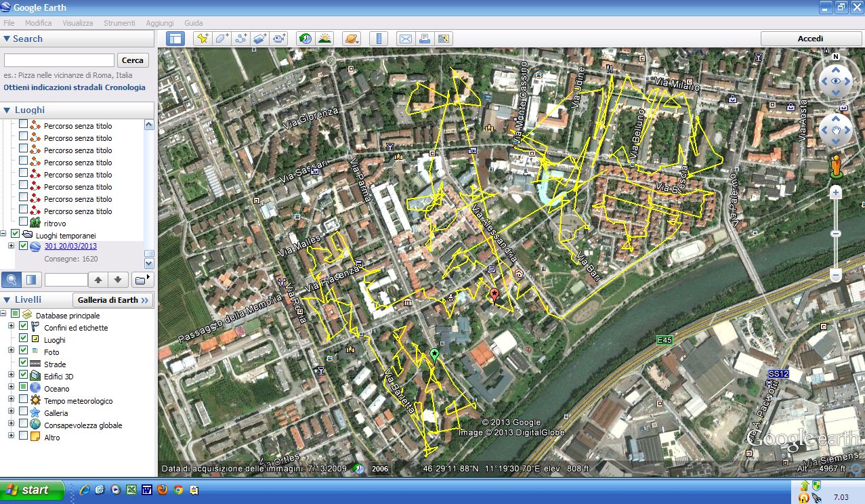Open the Aggiungi menu
The image size is (865, 504).
pyautogui.click(x=160, y=23)
